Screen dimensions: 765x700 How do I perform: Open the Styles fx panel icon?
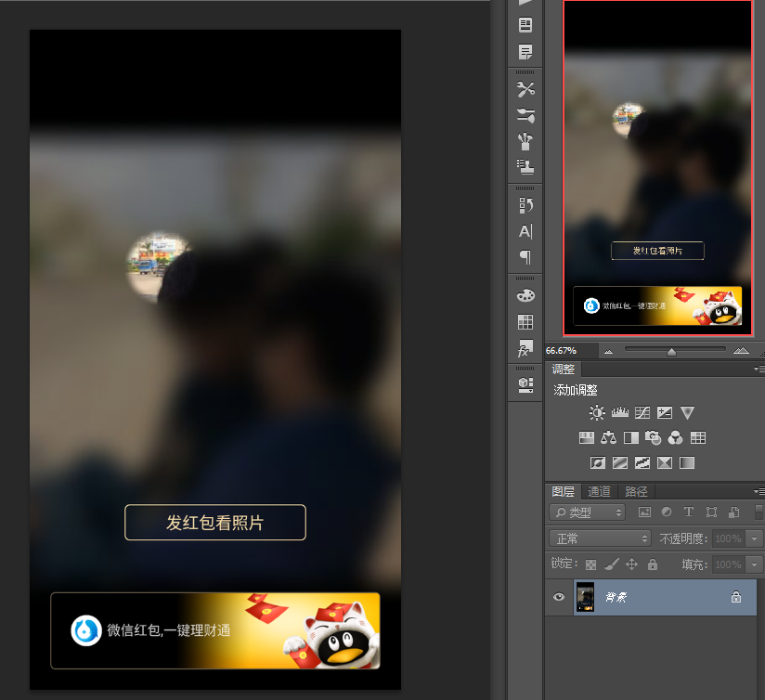525,348
